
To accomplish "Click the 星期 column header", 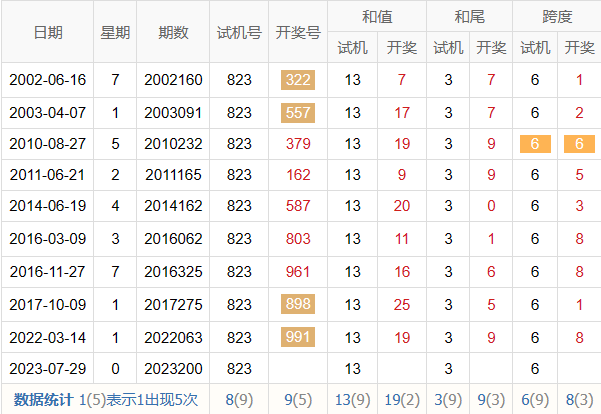I will tap(115, 32).
